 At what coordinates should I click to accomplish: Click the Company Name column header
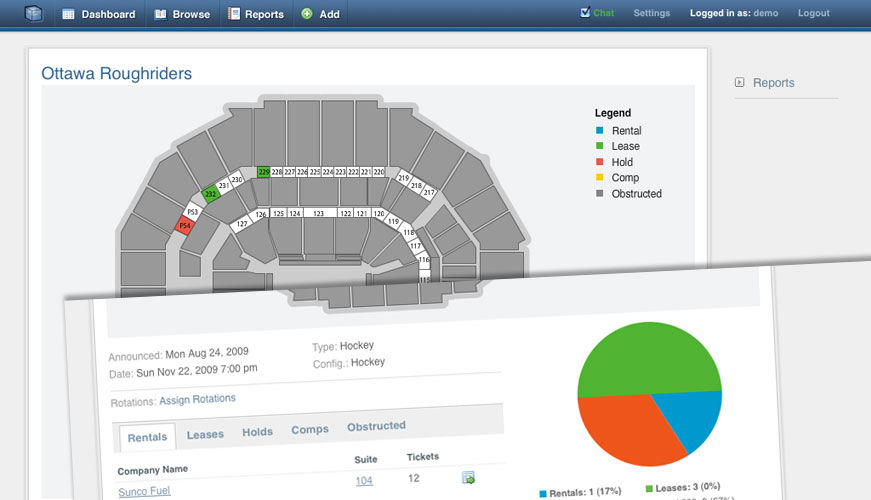[153, 470]
